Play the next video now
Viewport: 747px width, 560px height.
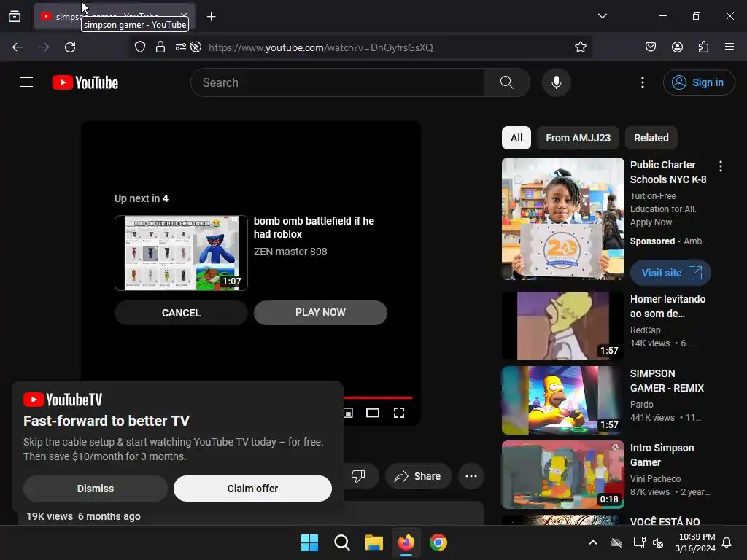point(320,312)
